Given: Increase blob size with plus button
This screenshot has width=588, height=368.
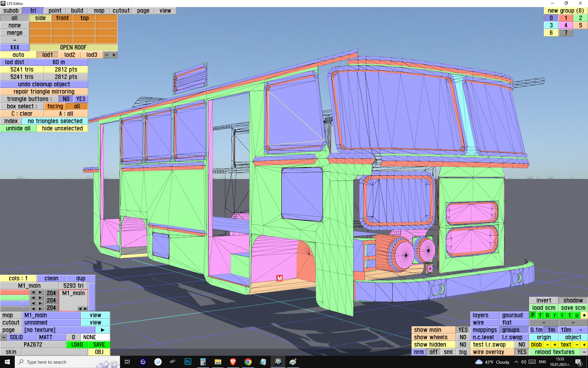Looking at the screenshot, I should click(x=555, y=345).
